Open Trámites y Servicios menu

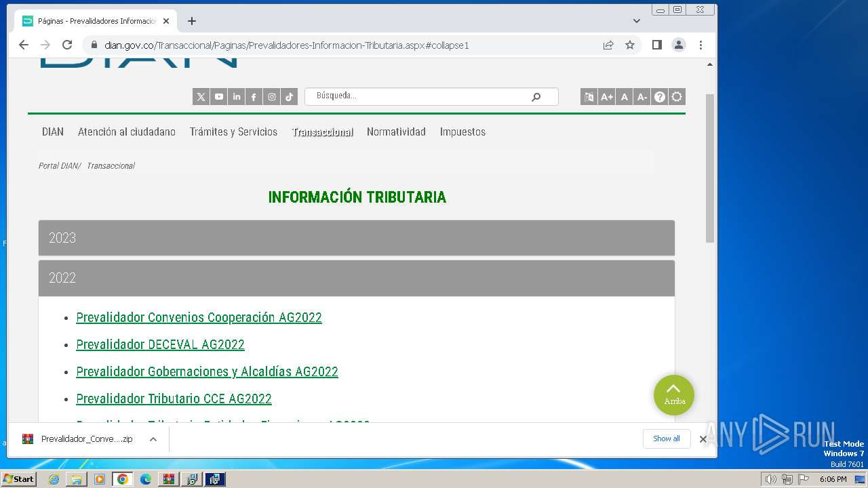click(x=233, y=131)
